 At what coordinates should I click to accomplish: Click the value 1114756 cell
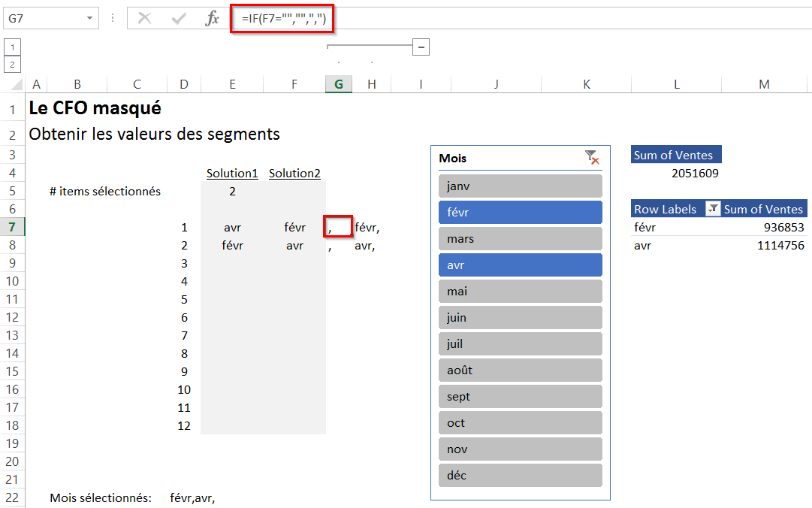click(780, 246)
